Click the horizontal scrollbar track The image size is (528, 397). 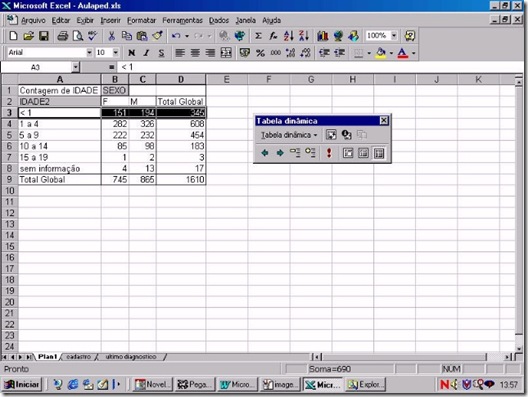pyautogui.click(x=405, y=357)
